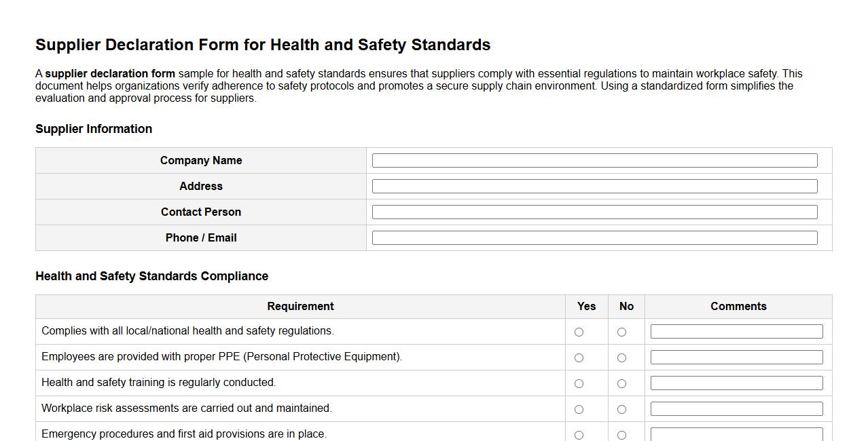Select No for proper PPE provided to employees

(x=621, y=358)
